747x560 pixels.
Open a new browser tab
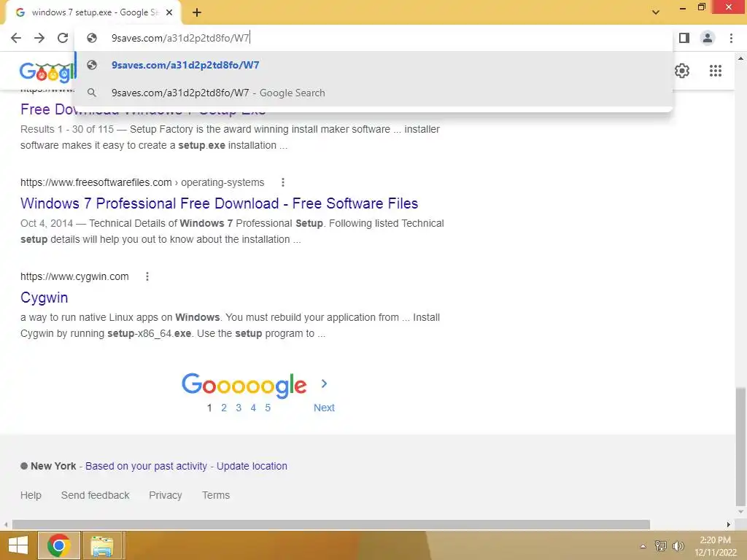click(x=197, y=12)
